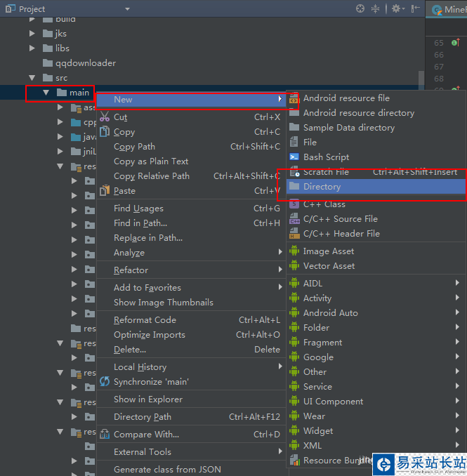Select Generate class from JSON

(x=191, y=469)
